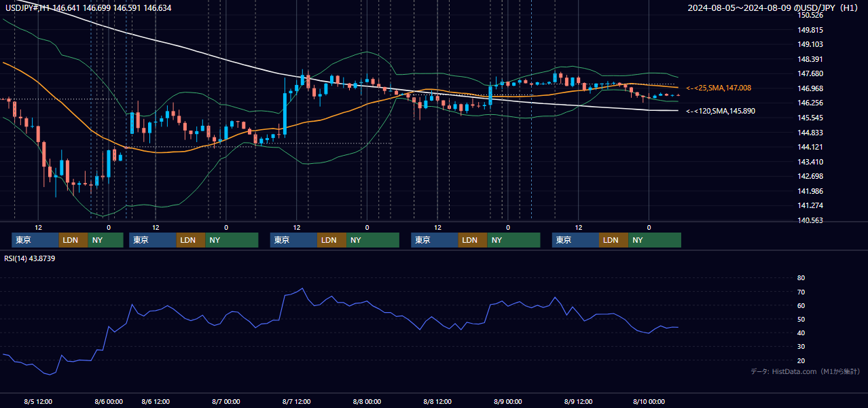
Task: Click the 8/7 12:00 date label
Action: 297,401
